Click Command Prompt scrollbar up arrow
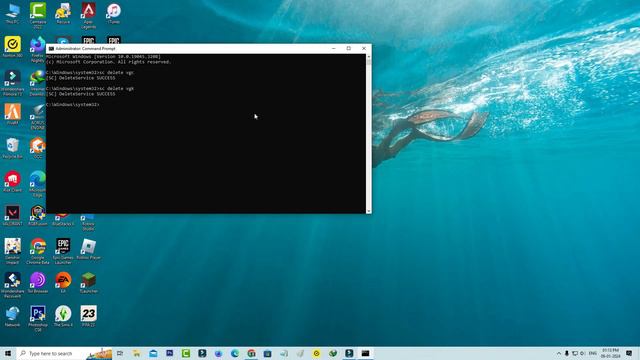This screenshot has height=360, width=640. [x=369, y=56]
